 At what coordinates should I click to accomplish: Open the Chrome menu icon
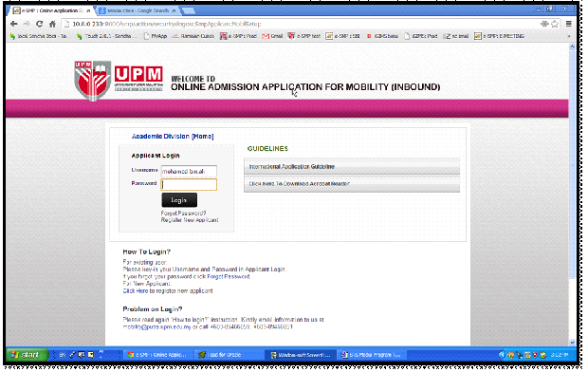(569, 24)
